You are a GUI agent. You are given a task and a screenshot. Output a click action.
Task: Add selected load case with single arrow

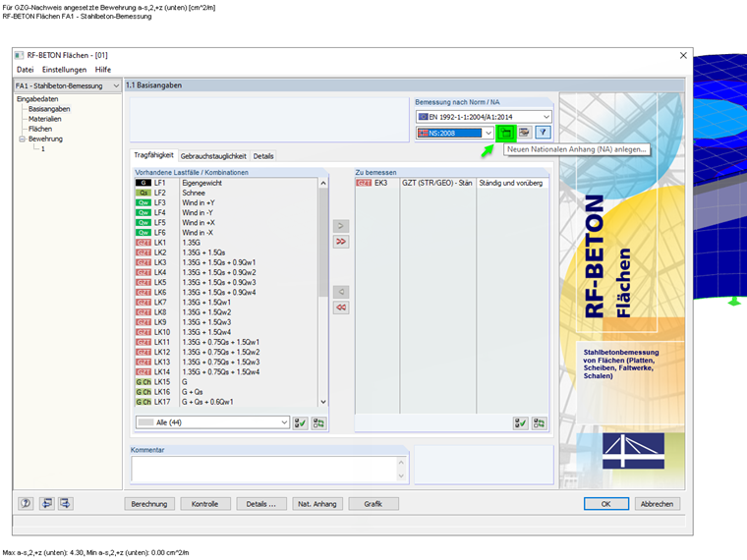(341, 226)
